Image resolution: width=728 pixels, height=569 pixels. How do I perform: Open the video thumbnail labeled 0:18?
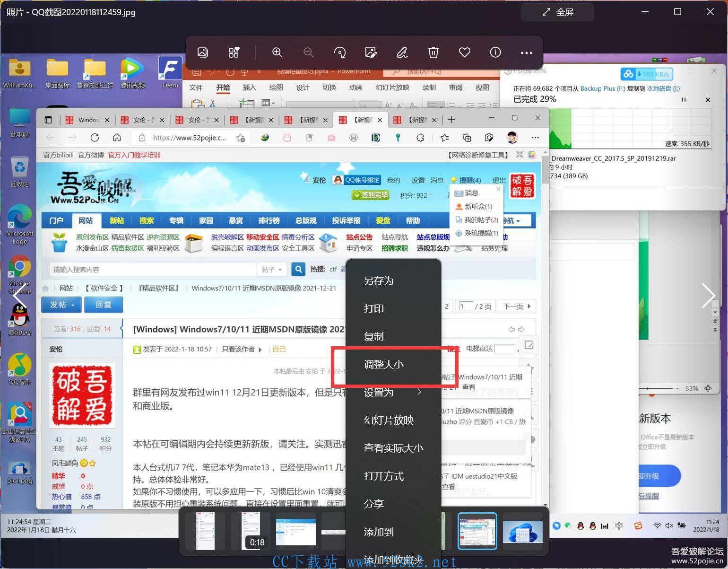251,531
